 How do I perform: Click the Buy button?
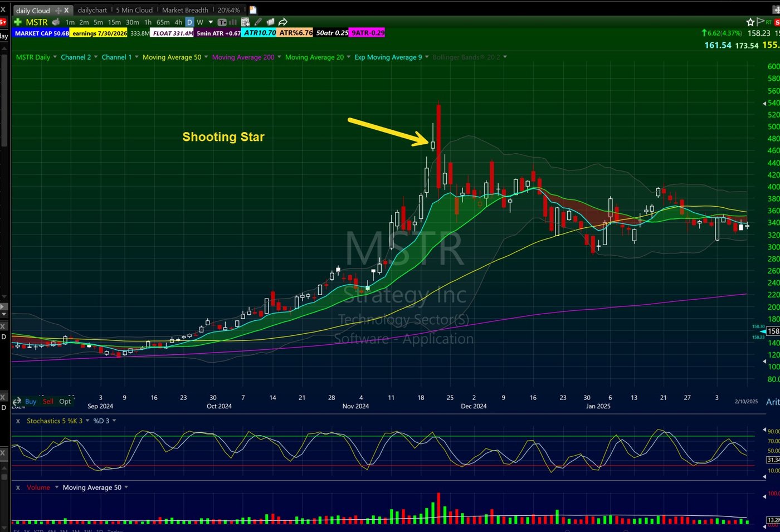[x=31, y=401]
